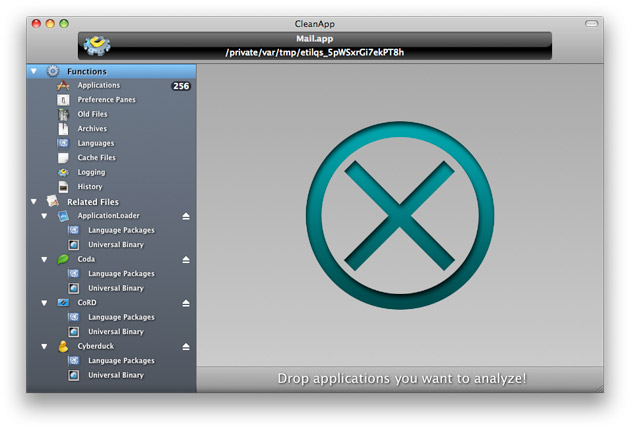This screenshot has height=429, width=630.
Task: Click the Logging gear icon
Action: pos(63,172)
